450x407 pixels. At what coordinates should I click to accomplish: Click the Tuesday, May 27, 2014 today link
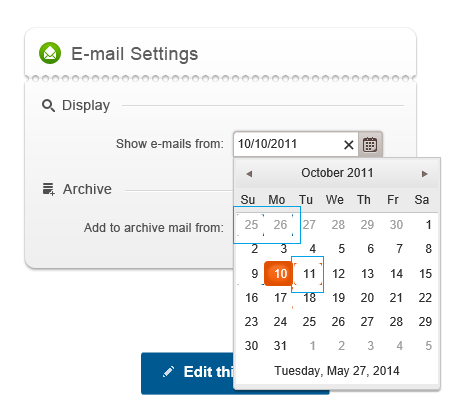[337, 371]
